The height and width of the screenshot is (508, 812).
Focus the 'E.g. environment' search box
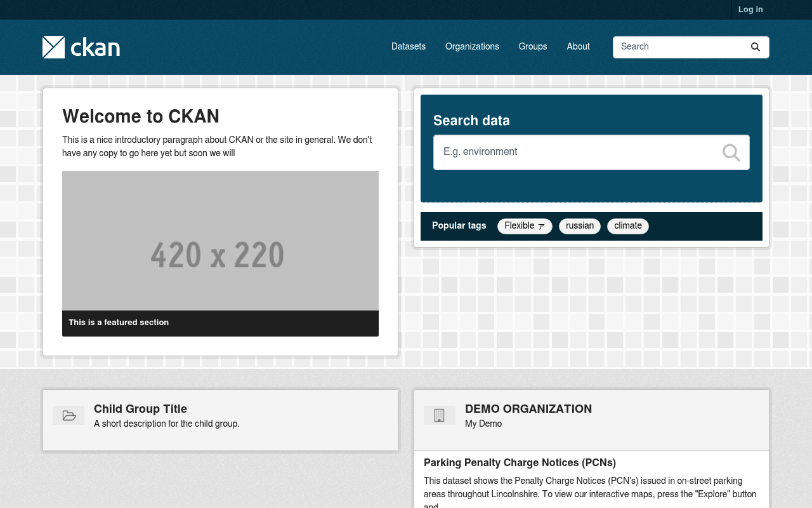(591, 152)
